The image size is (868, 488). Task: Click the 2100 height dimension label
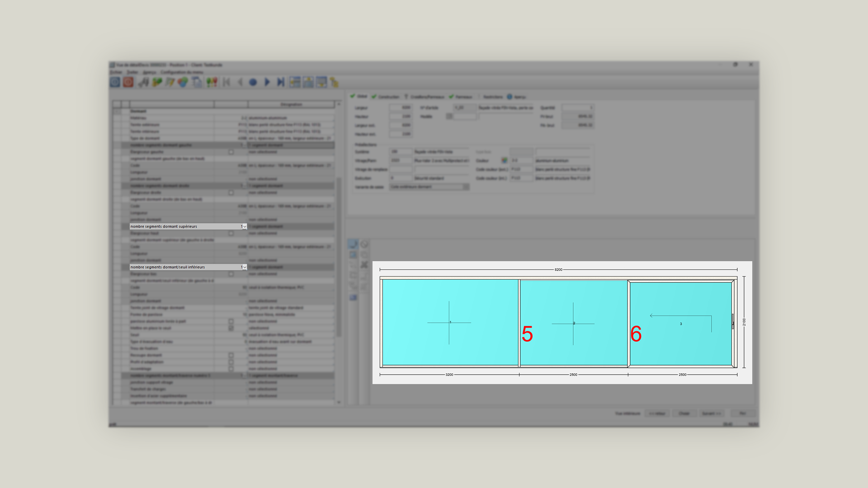(744, 322)
